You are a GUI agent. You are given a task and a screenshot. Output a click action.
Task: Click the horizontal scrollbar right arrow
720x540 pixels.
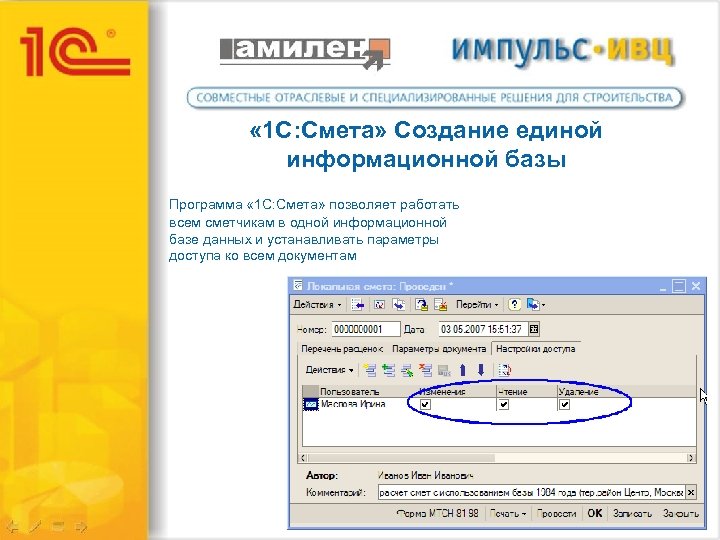point(691,458)
